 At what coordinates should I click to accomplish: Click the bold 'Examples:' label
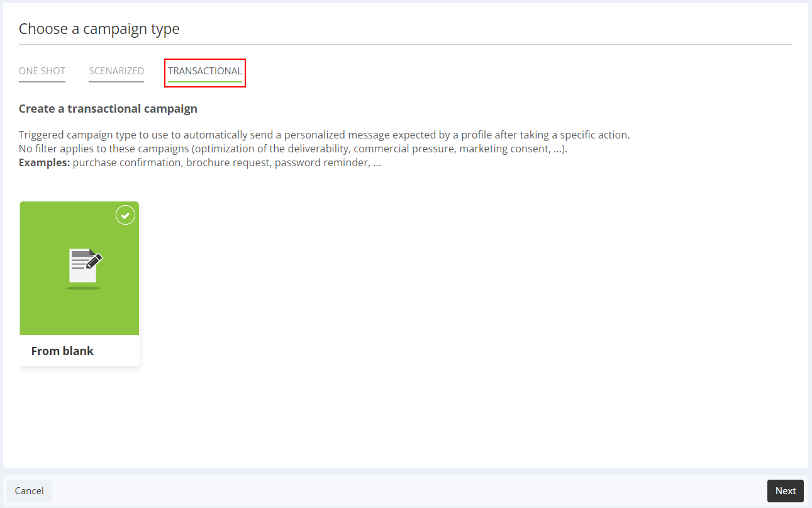click(x=45, y=163)
